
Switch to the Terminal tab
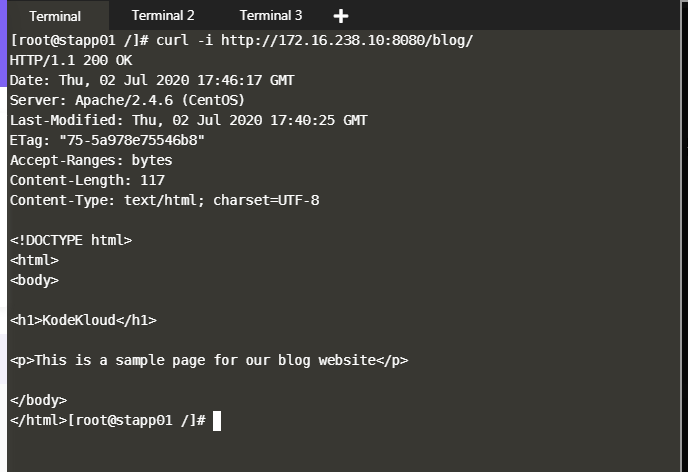[55, 16]
